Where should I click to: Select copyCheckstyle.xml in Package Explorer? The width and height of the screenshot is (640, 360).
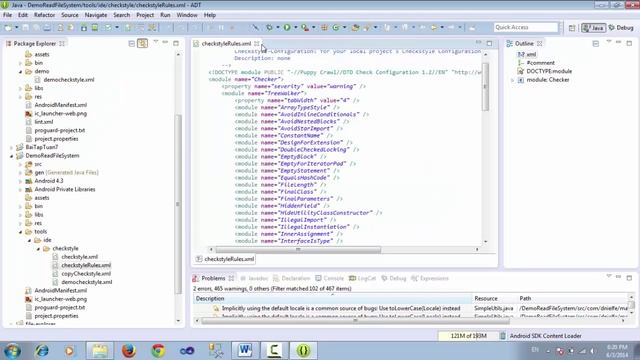coord(86,274)
